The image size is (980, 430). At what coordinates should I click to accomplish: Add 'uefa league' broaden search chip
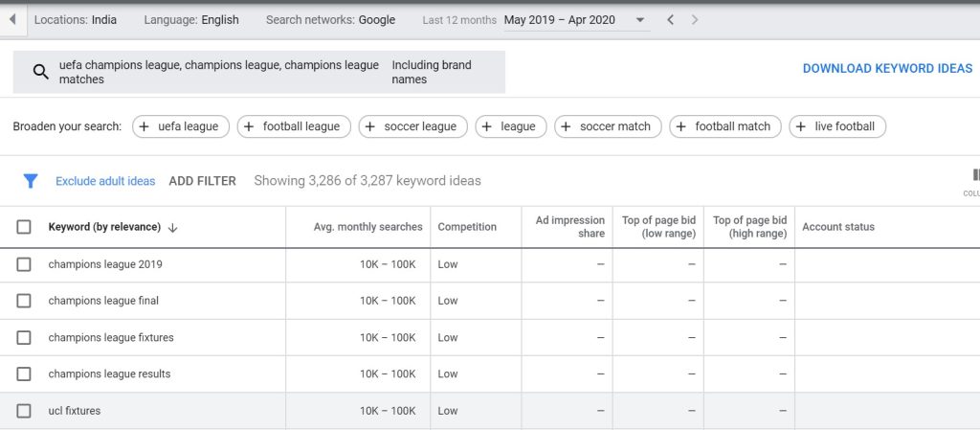(x=180, y=126)
